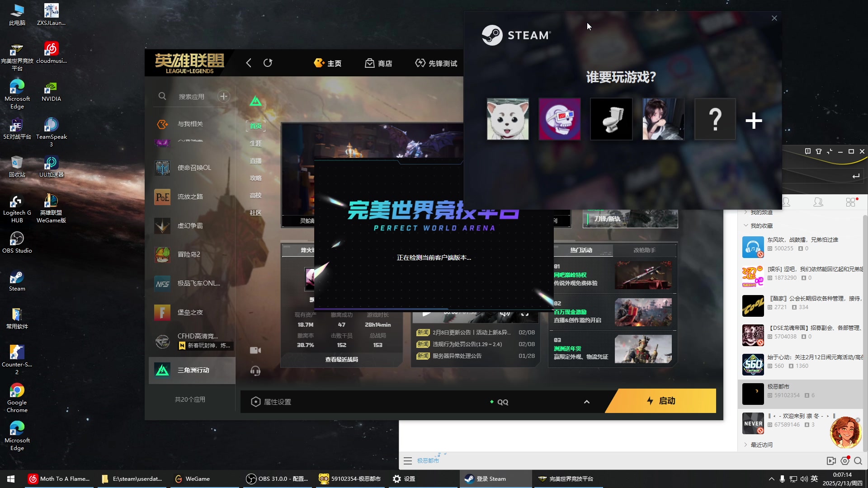
Task: Select 极品飞车ONLINE in the game list
Action: (x=192, y=283)
